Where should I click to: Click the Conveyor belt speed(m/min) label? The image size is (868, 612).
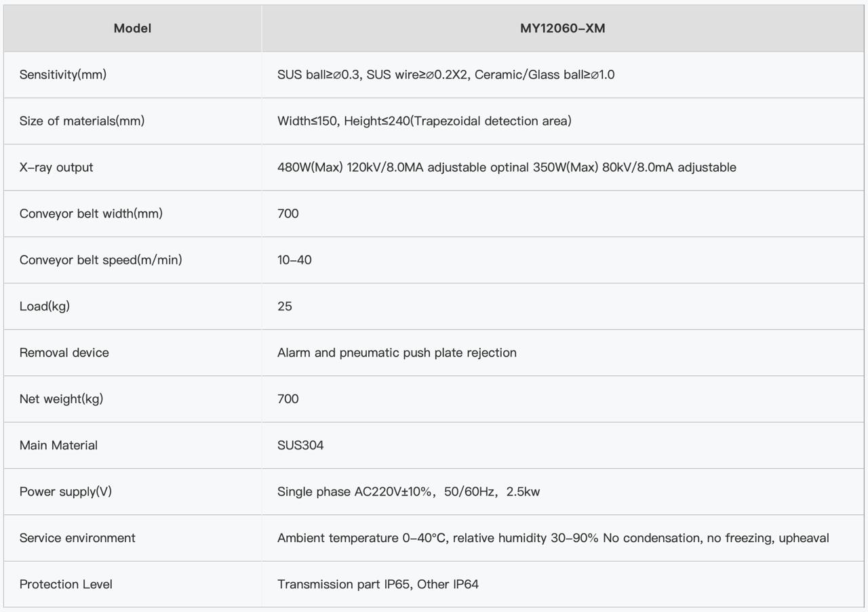(x=100, y=260)
